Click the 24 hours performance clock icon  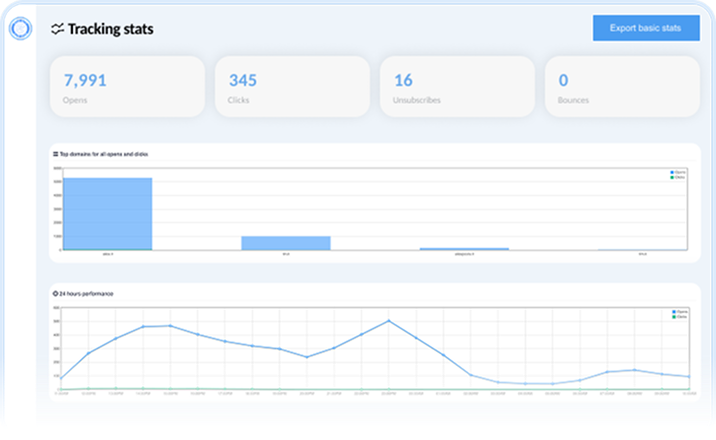(55, 293)
